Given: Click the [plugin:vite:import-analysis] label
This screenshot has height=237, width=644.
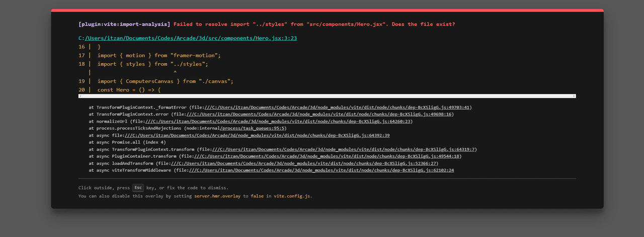Looking at the screenshot, I should coord(124,24).
